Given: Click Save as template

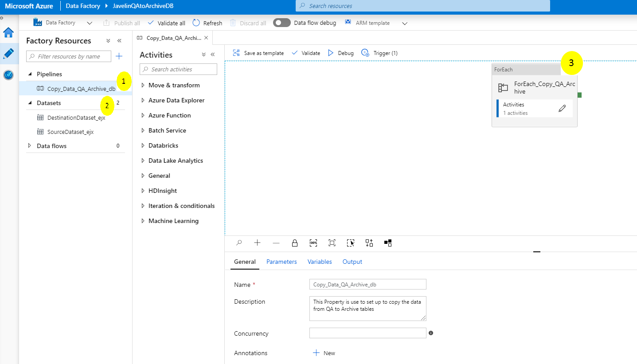Looking at the screenshot, I should click(x=258, y=53).
